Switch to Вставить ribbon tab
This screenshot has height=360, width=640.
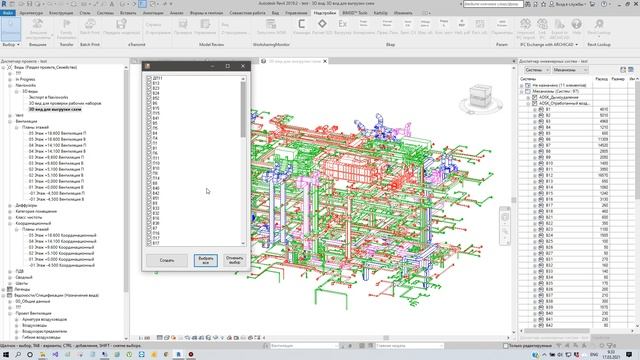click(x=128, y=13)
